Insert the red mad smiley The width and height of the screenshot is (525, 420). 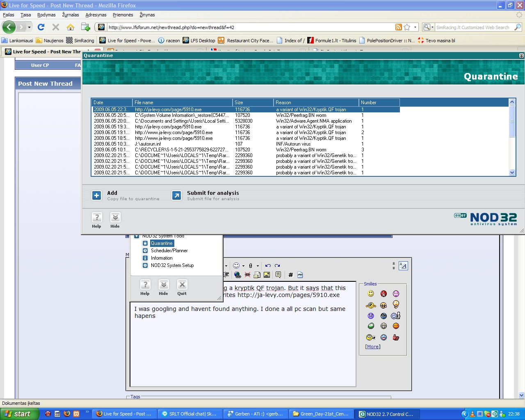pos(383,294)
